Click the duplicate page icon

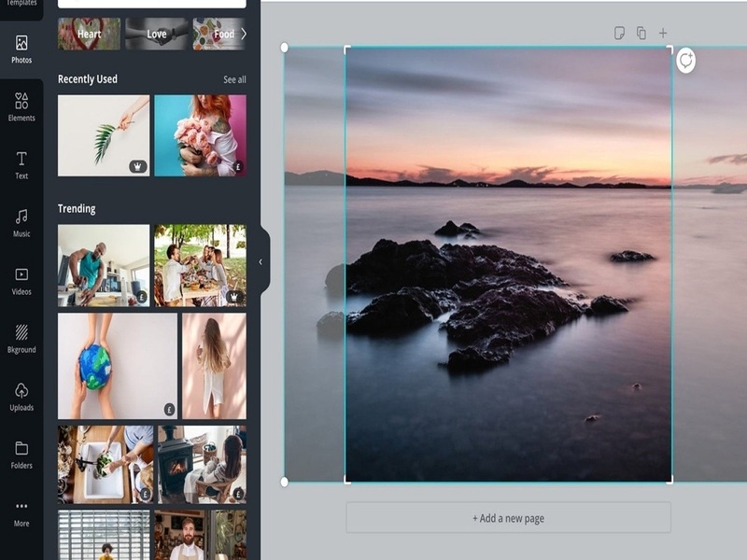[641, 33]
